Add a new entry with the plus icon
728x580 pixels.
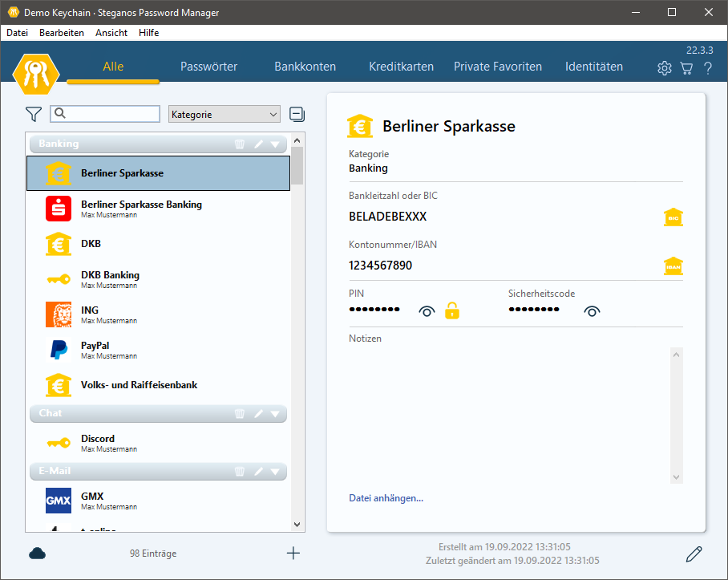(x=293, y=553)
